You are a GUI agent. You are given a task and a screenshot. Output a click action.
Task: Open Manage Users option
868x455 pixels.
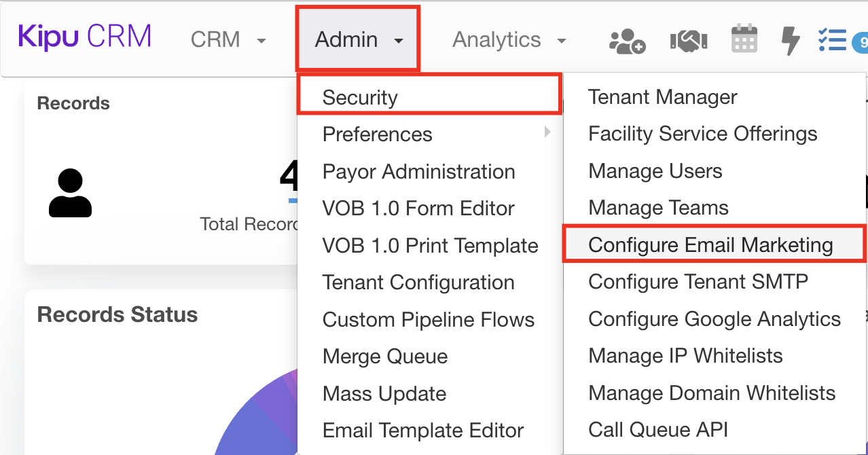click(655, 171)
